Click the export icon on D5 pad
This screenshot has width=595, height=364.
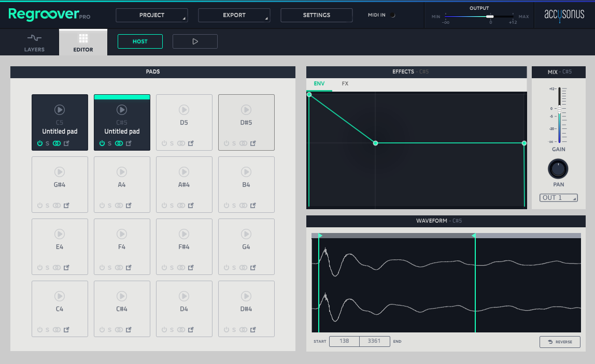(x=191, y=143)
